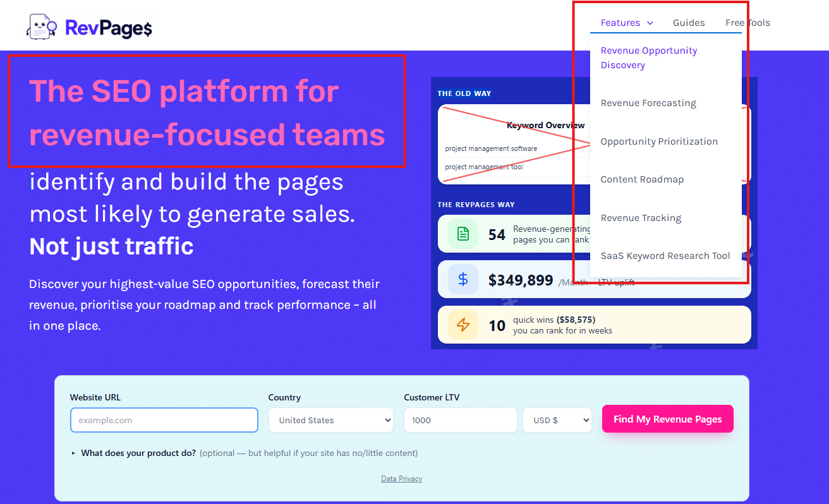
Task: Click the 'Not just traffic' text
Action: tap(111, 247)
